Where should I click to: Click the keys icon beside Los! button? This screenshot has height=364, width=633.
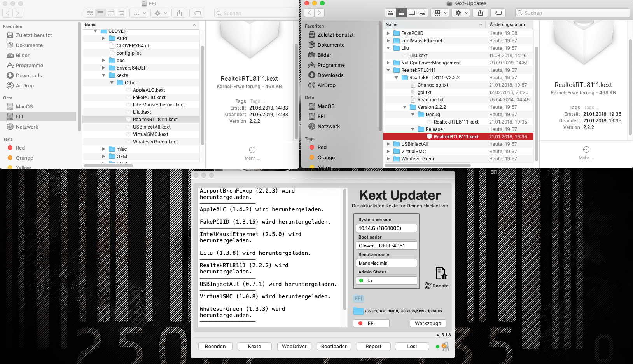point(446,347)
